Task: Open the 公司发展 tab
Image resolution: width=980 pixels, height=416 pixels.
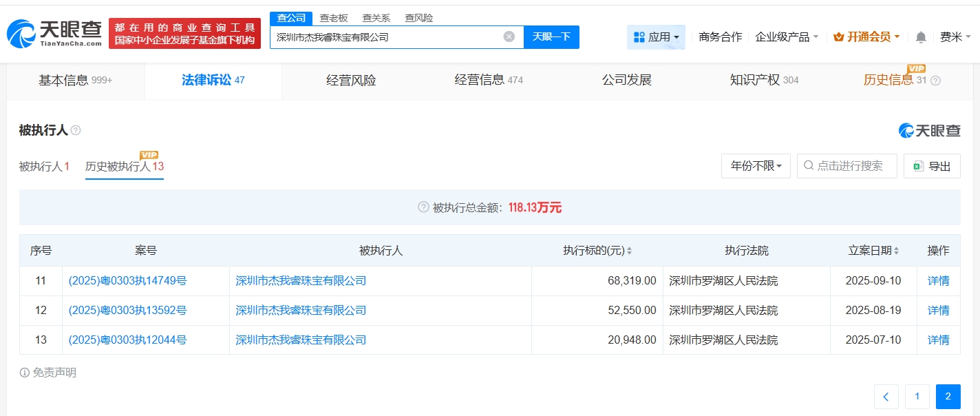Action: click(x=626, y=81)
